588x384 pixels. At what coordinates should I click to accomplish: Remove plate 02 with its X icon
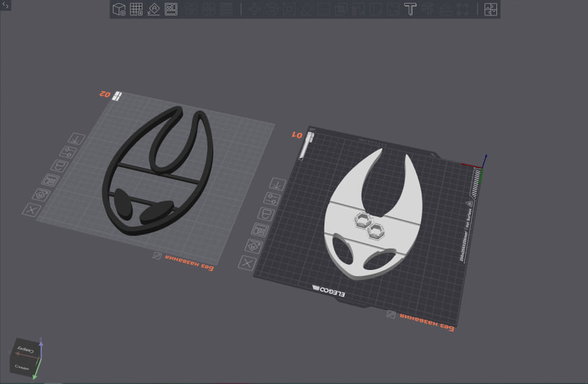pyautogui.click(x=31, y=210)
